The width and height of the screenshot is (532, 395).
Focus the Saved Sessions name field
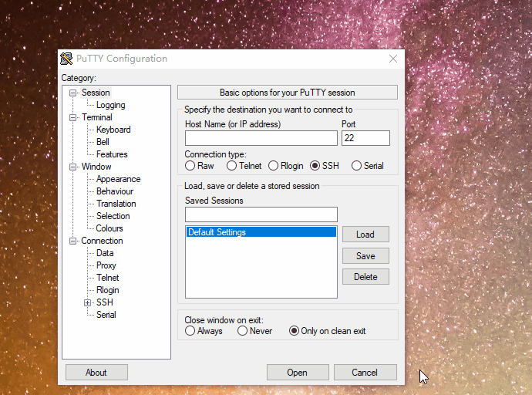pyautogui.click(x=261, y=214)
